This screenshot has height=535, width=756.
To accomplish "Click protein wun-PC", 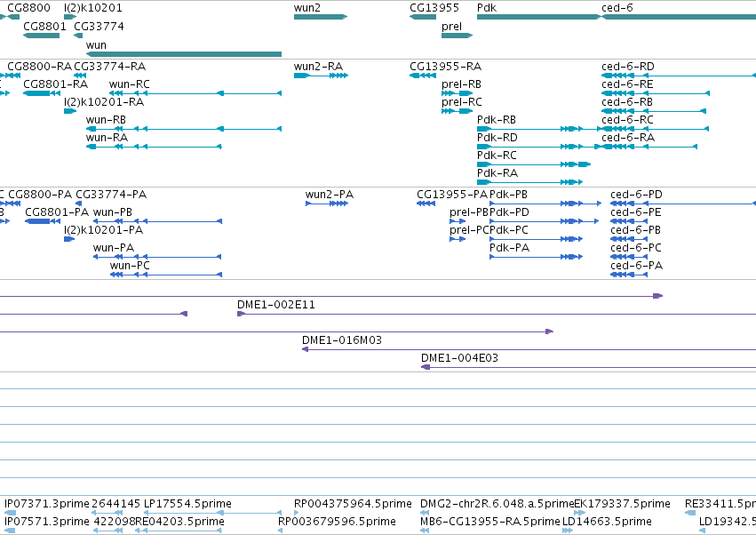I will pos(166,275).
